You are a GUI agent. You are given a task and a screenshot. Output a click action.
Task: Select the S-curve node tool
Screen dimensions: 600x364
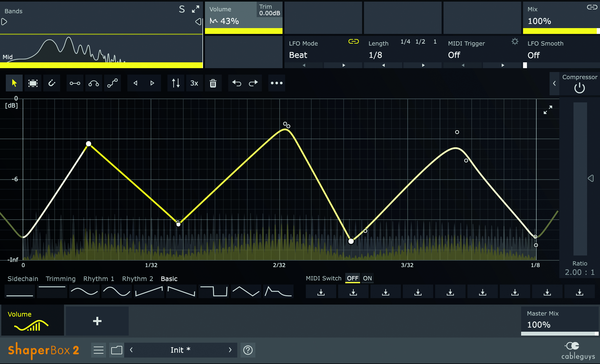pyautogui.click(x=112, y=83)
